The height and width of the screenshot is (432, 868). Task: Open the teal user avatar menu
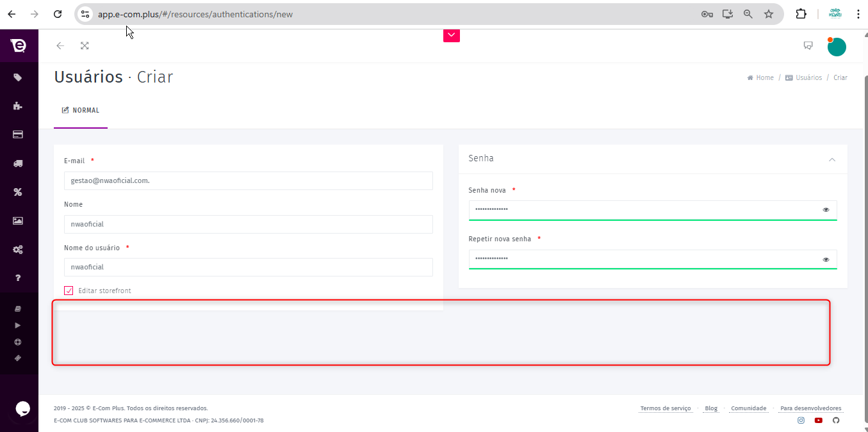click(x=837, y=47)
